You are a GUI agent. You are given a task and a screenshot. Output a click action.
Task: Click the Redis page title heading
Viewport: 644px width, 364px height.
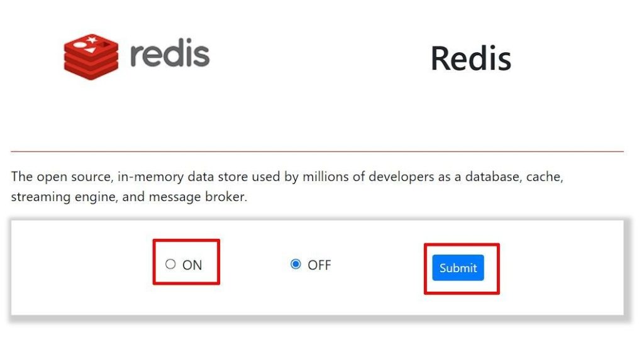[470, 58]
